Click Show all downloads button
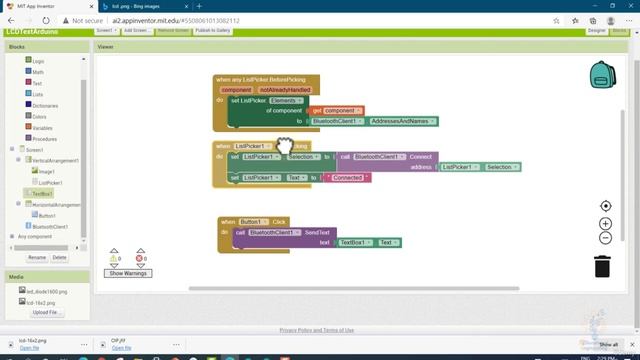This screenshot has height=360, width=640. pyautogui.click(x=608, y=344)
